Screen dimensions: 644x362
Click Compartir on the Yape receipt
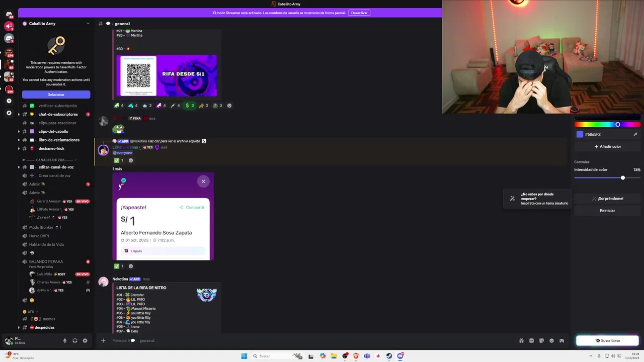192,207
